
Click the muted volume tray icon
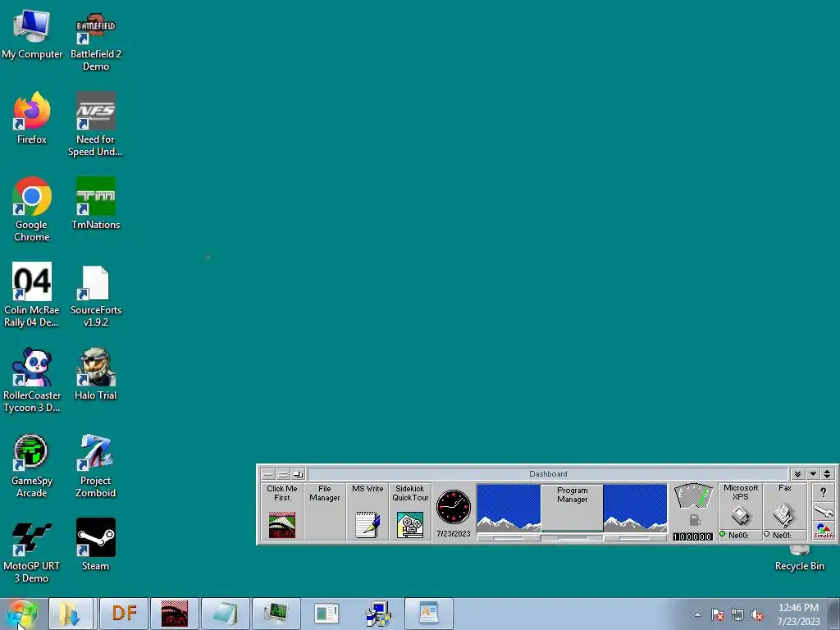point(757,614)
